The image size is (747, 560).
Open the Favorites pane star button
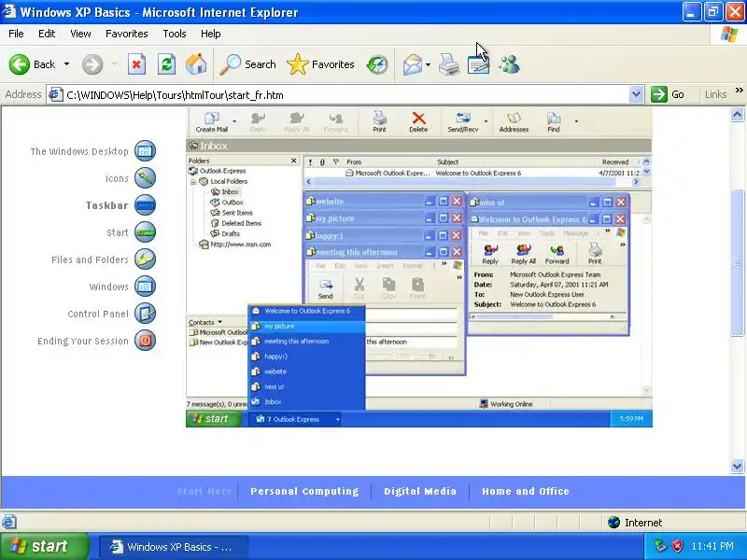pos(320,64)
